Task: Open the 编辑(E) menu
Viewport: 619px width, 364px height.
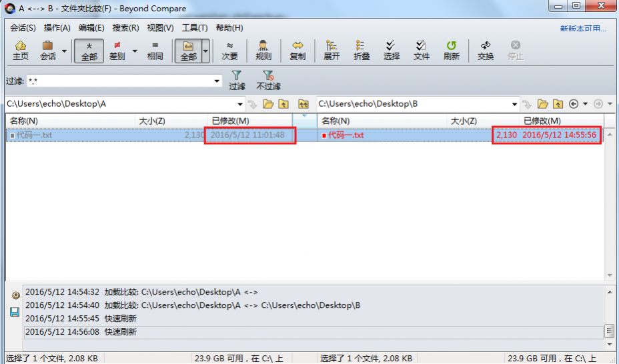Action: click(x=91, y=28)
